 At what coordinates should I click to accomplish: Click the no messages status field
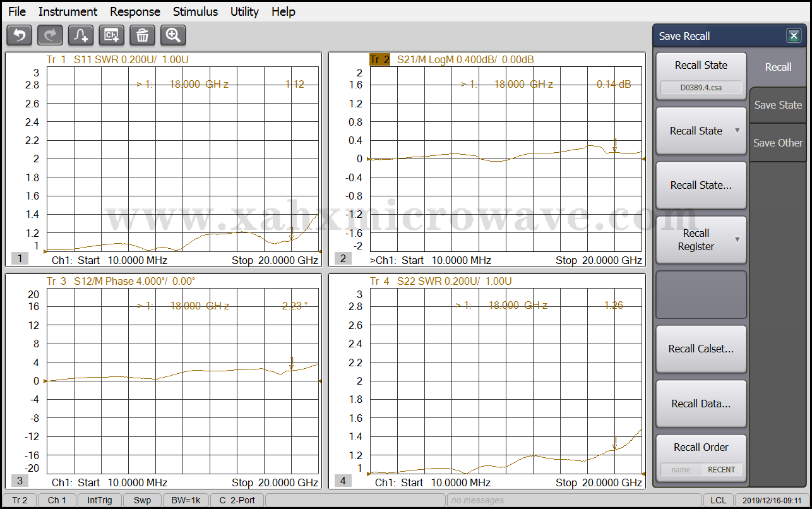point(573,500)
